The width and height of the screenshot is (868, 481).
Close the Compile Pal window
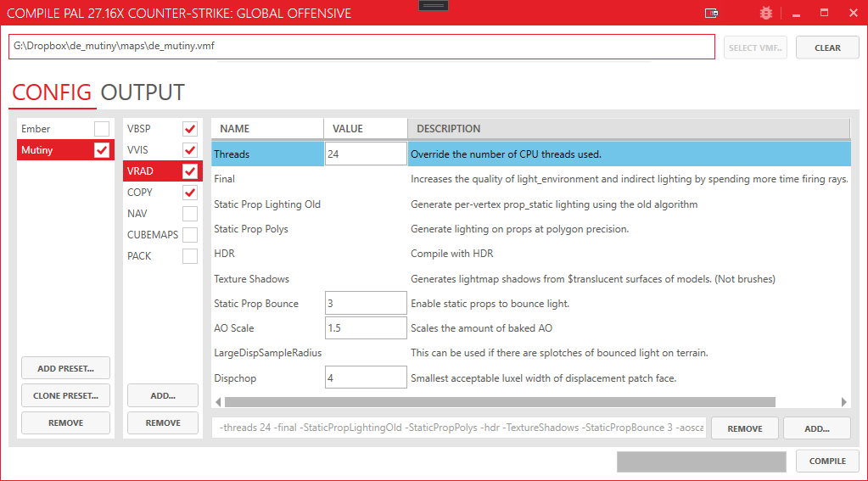[853, 13]
